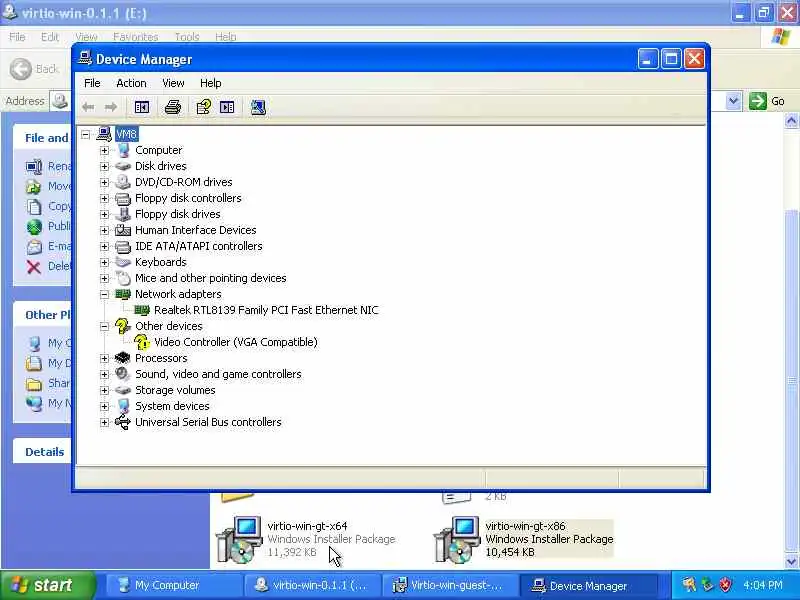
Task: Click the Video Controller warning icon
Action: tap(141, 342)
